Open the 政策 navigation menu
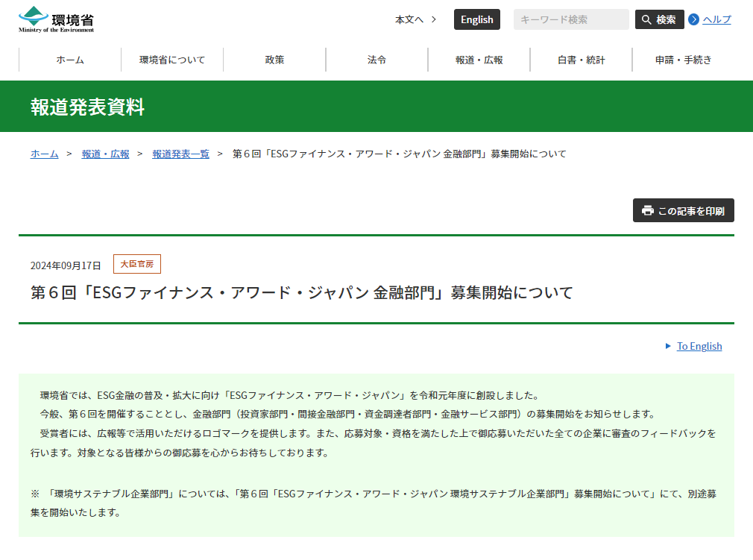 274,59
